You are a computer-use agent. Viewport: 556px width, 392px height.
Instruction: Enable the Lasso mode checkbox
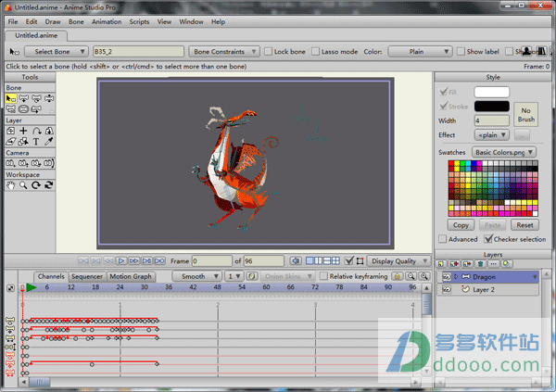click(x=315, y=52)
